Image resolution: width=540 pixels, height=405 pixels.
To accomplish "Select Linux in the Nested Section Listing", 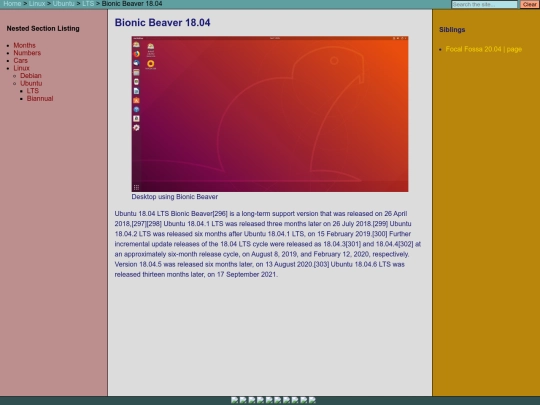I will 21,68.
